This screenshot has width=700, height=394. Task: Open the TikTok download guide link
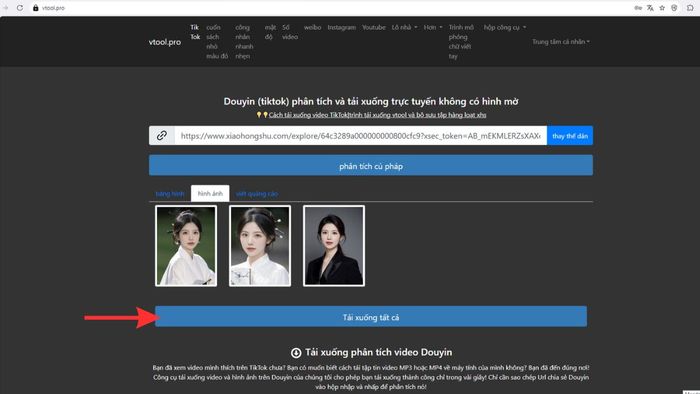point(377,115)
